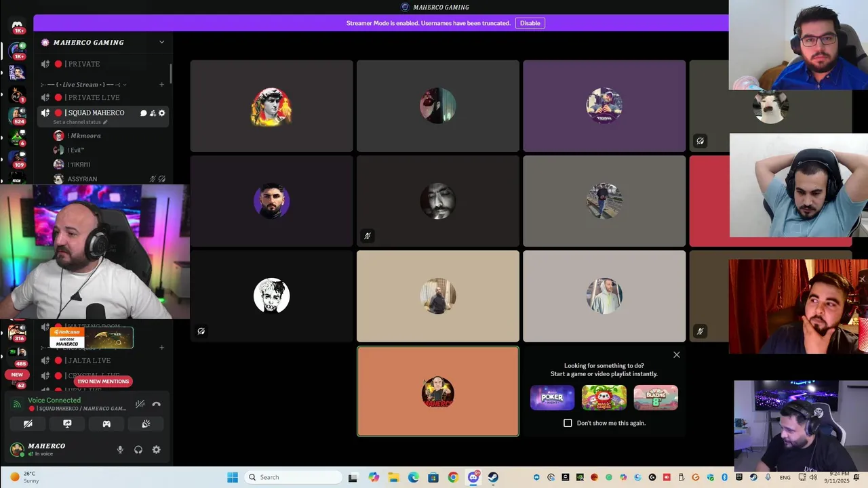
Task: Deafen with the headphones icon
Action: (x=138, y=449)
